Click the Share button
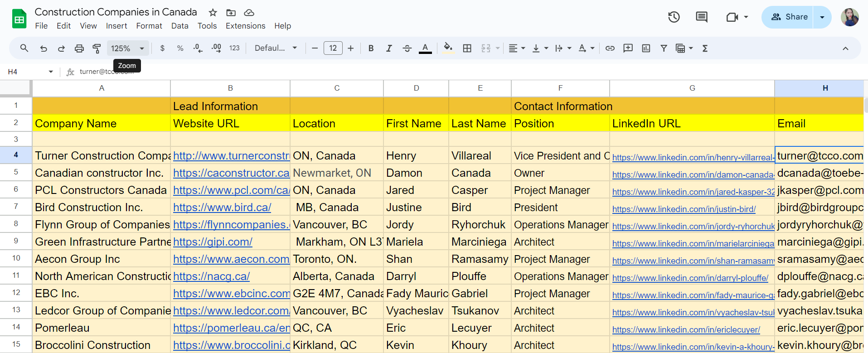The width and height of the screenshot is (868, 353). 788,17
